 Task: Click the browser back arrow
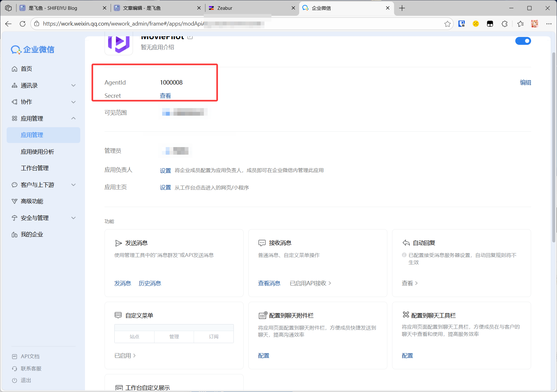[9, 24]
